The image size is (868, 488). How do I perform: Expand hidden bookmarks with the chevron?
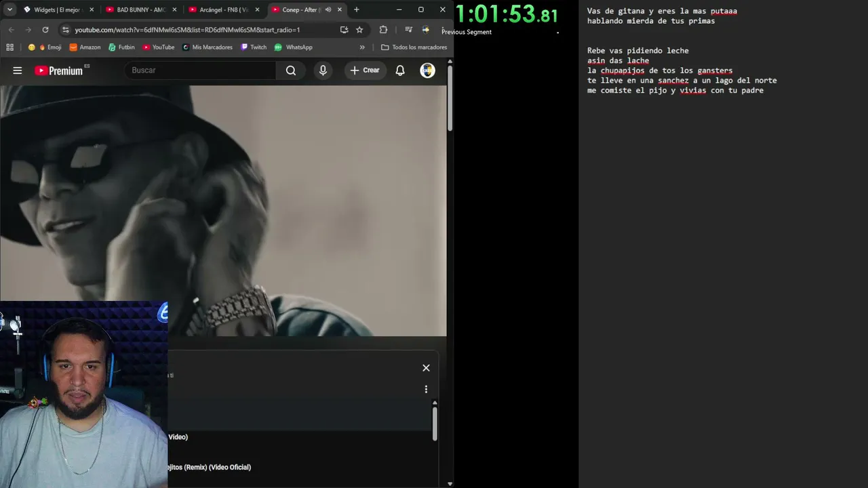click(362, 47)
